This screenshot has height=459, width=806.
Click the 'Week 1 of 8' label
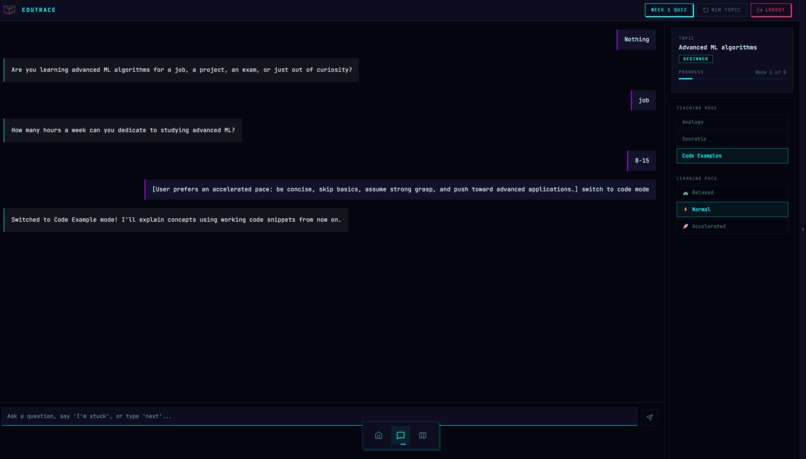(x=771, y=72)
